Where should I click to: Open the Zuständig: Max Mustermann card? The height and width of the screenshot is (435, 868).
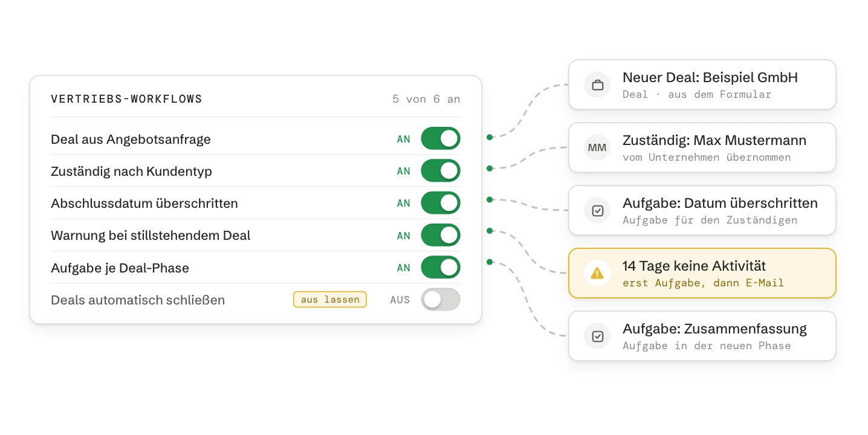(x=702, y=147)
